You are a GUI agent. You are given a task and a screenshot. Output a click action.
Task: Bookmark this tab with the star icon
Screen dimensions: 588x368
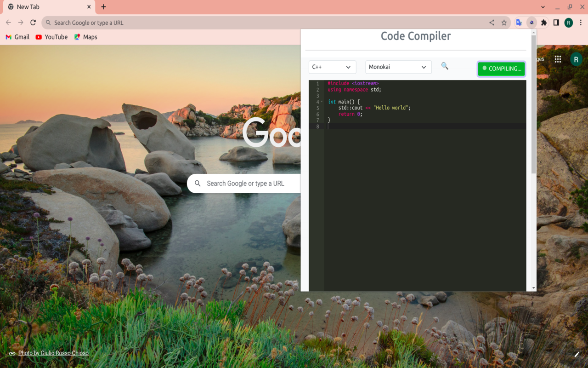(504, 23)
